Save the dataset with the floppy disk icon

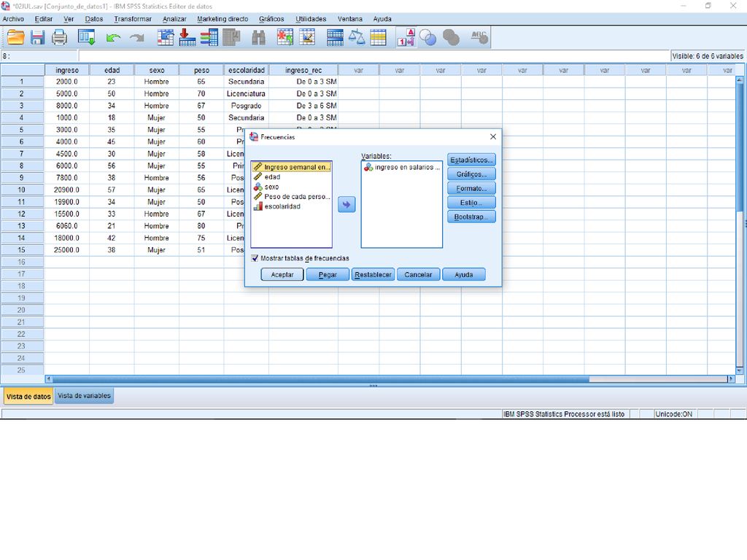(38, 37)
